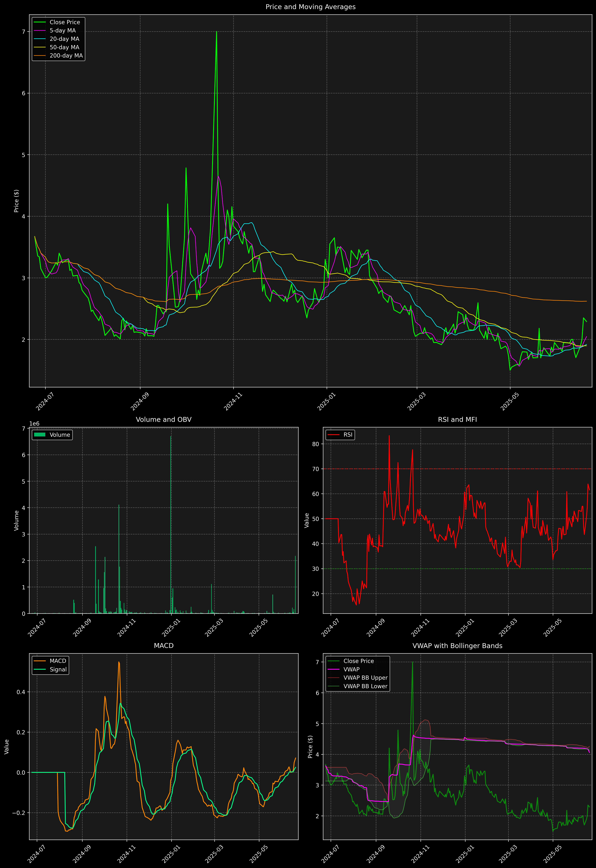Select the "Signal" legend entry in the MACD chart

coord(58,670)
